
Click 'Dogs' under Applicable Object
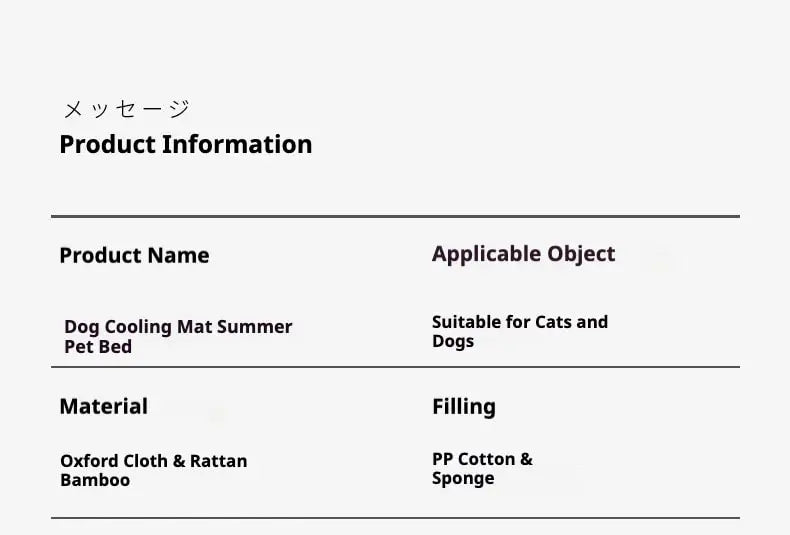[x=452, y=341]
